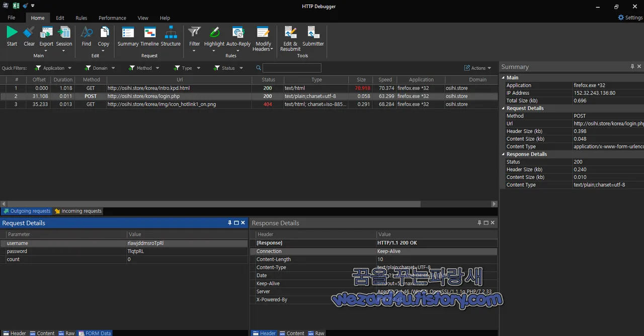The image size is (644, 336).
Task: Open the FORM Data tab
Action: (95, 333)
